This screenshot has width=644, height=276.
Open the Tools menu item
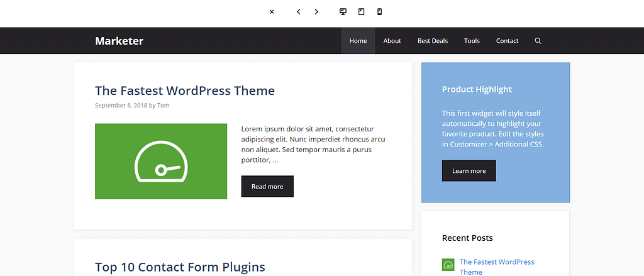(472, 41)
